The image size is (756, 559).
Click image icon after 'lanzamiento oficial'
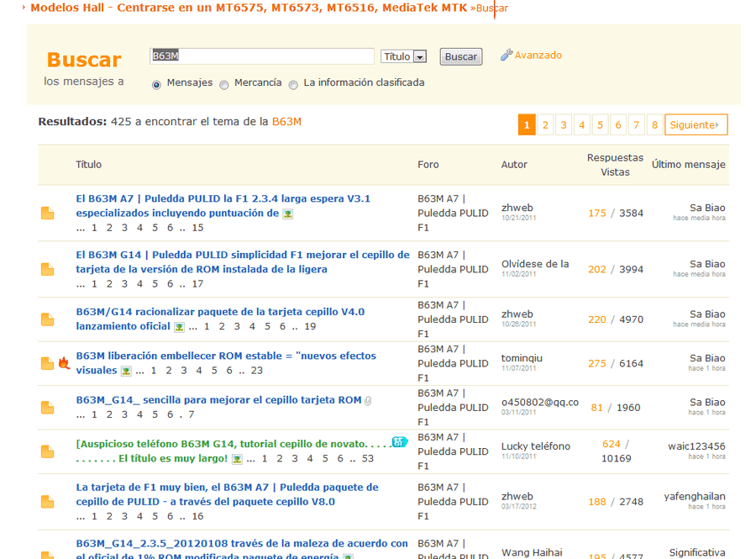click(x=179, y=327)
